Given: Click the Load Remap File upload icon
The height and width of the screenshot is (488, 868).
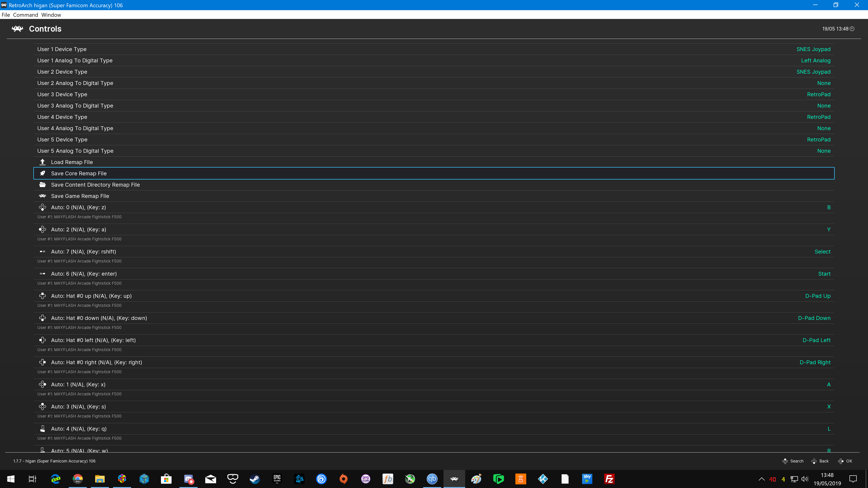Looking at the screenshot, I should (x=42, y=162).
